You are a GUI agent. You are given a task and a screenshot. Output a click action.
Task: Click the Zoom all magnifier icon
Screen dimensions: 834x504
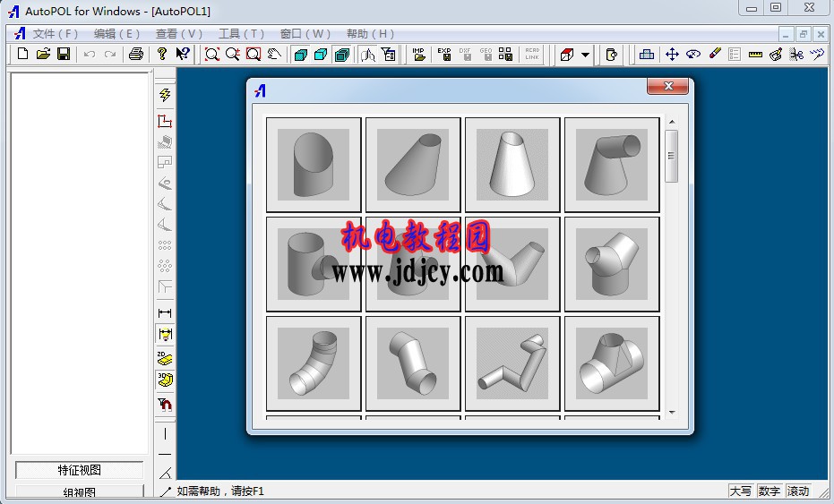tap(212, 55)
